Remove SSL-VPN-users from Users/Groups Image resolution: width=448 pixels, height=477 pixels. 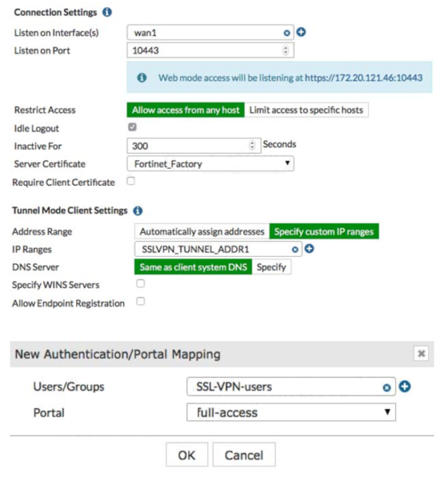pos(387,387)
